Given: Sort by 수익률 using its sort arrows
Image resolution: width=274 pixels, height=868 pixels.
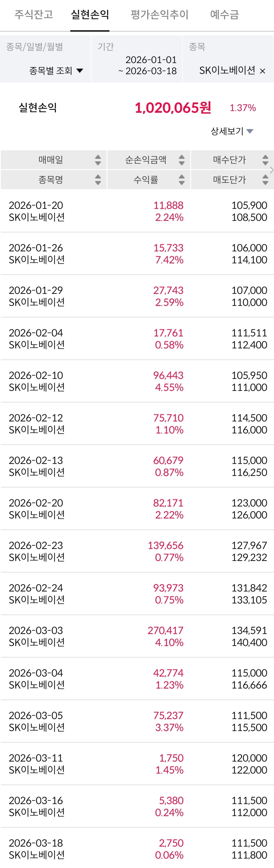Looking at the screenshot, I should (181, 179).
